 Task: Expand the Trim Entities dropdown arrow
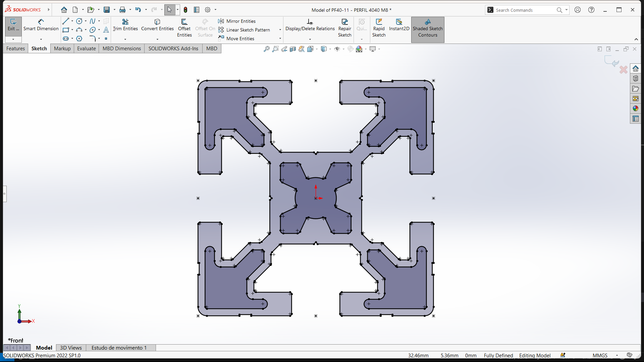click(125, 39)
